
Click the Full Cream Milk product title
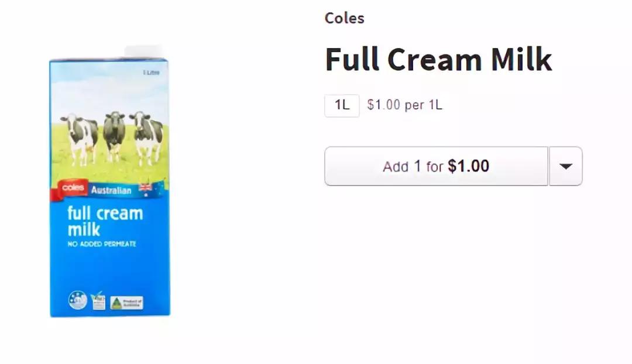(438, 59)
